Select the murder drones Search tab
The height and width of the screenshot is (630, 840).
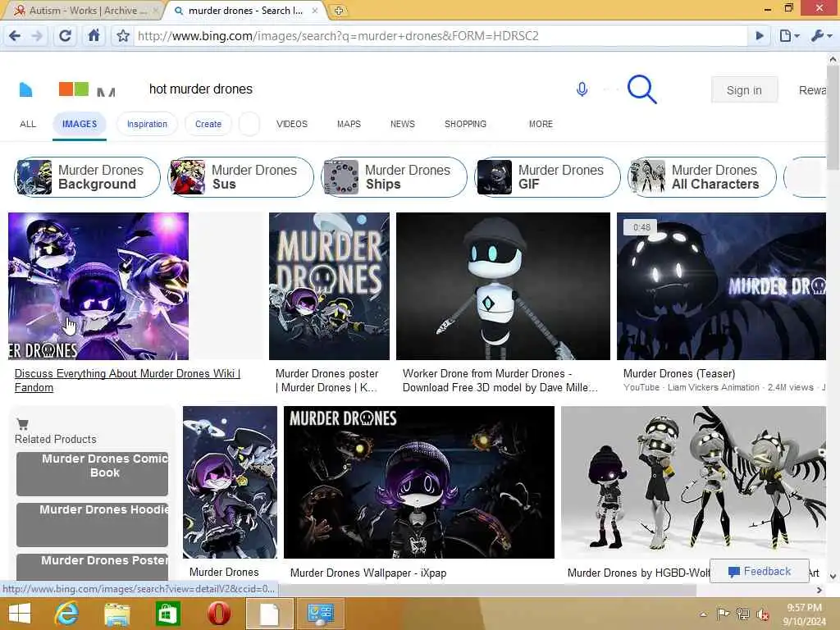point(245,10)
